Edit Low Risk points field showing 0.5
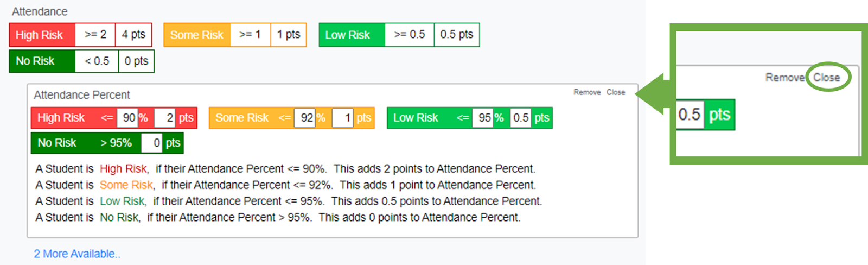Screen dimensions: 868x265 point(521,118)
